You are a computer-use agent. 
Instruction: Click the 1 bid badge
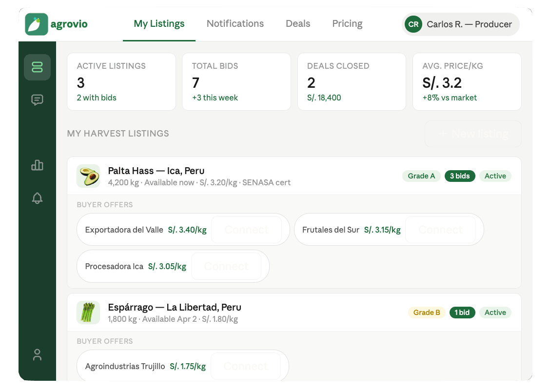pos(462,313)
